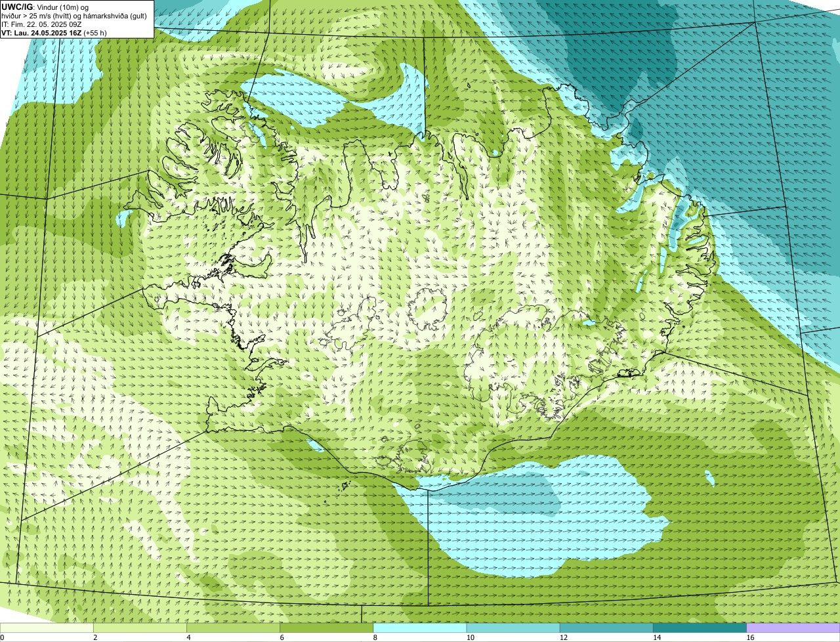Click the 'hviður > 25 m/s (hvítt)' description line
Screen dimensions: 840x642
click(74, 15)
